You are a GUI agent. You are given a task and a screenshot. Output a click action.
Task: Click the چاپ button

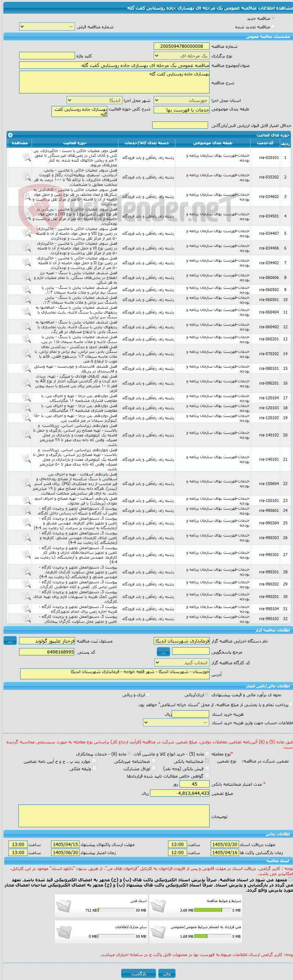click(167, 970)
